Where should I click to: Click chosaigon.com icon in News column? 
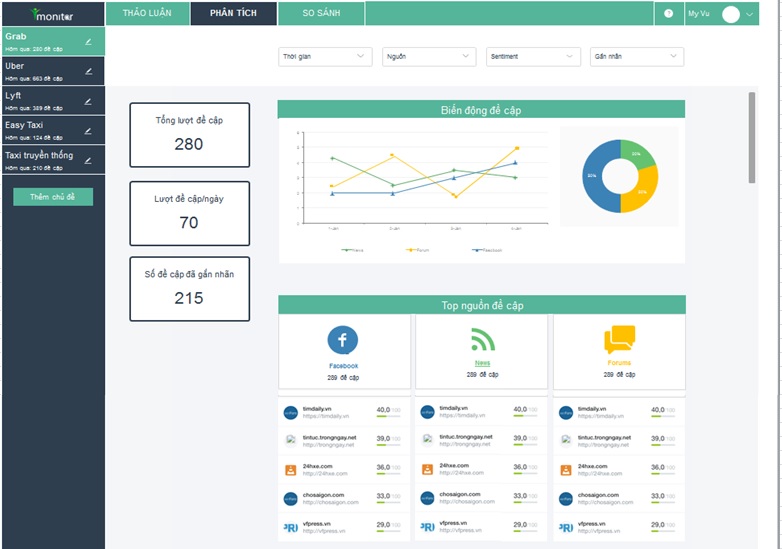coord(427,498)
